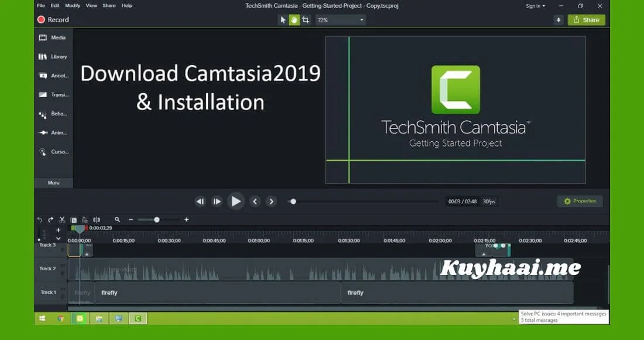Toggle the Track 1 lock icon
Screen dimensions: 644x340
(63, 297)
